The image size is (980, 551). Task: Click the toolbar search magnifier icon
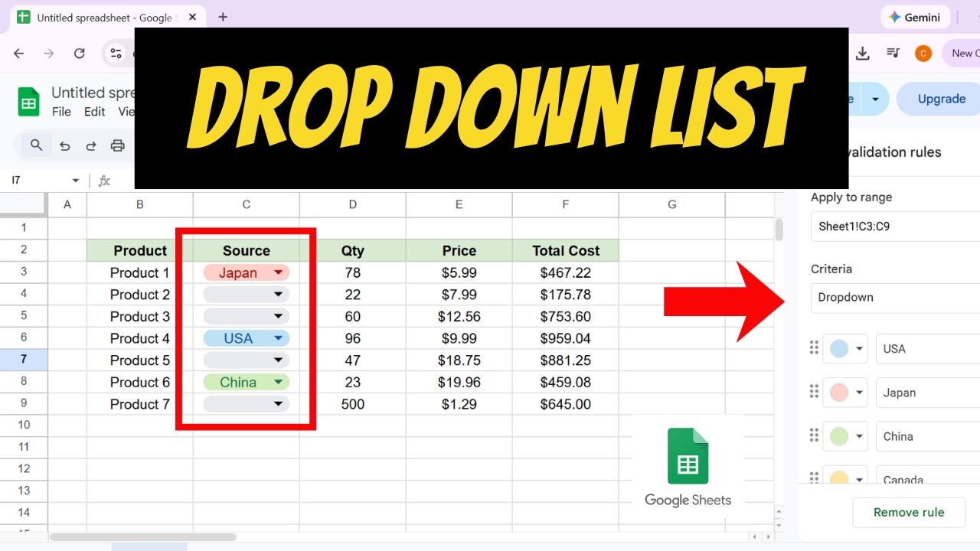36,145
